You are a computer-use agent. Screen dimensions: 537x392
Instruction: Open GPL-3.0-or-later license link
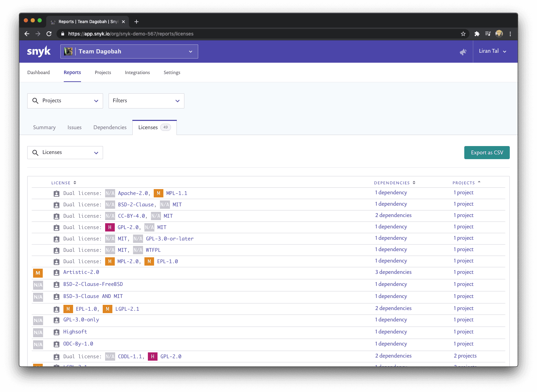point(170,239)
